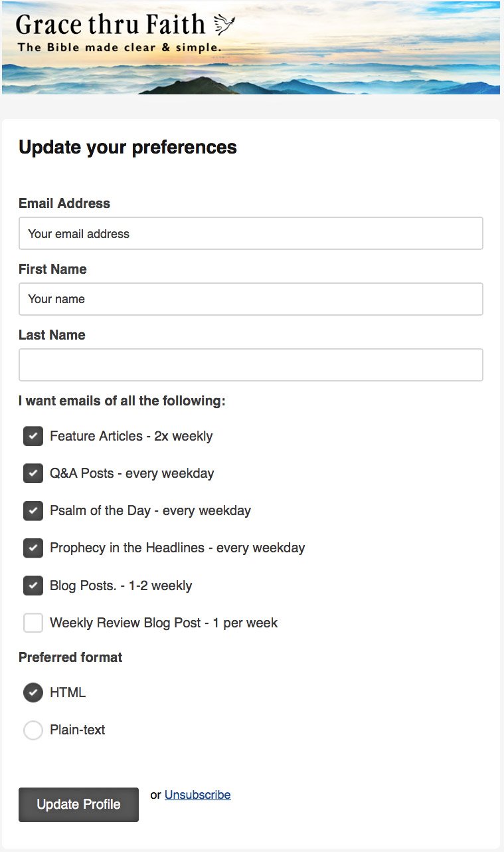Viewport: 504px width, 852px height.
Task: Click the tagline "The Bible made clear & simple"
Action: [x=120, y=48]
